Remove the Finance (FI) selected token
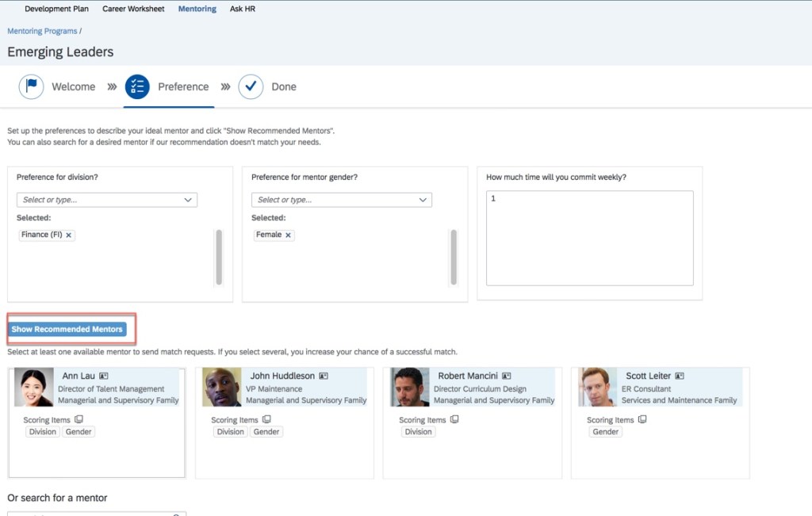The image size is (812, 516). pos(69,235)
